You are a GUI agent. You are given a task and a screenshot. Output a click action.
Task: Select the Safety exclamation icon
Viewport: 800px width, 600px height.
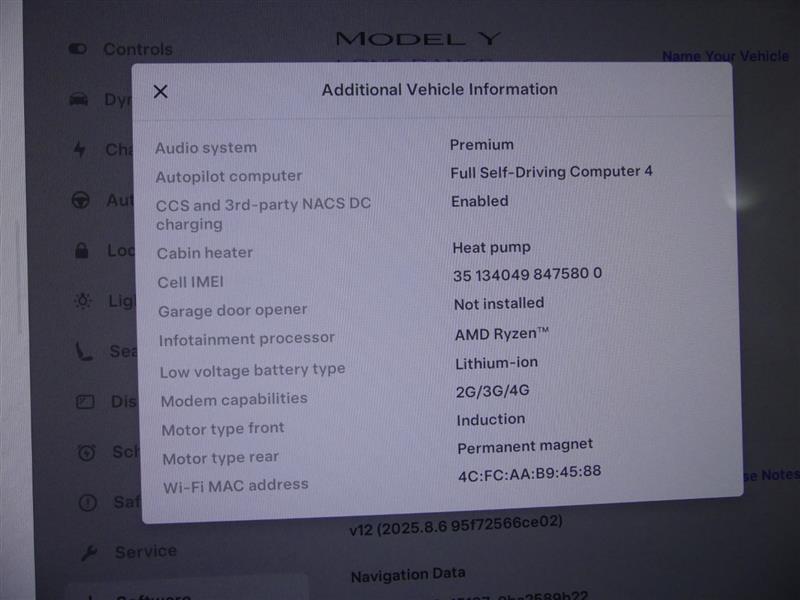[x=88, y=503]
